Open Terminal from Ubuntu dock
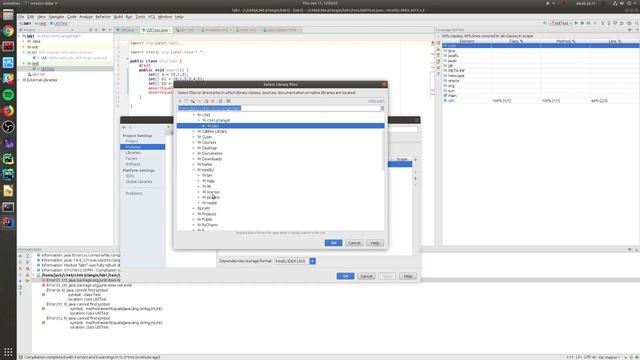 point(8,207)
